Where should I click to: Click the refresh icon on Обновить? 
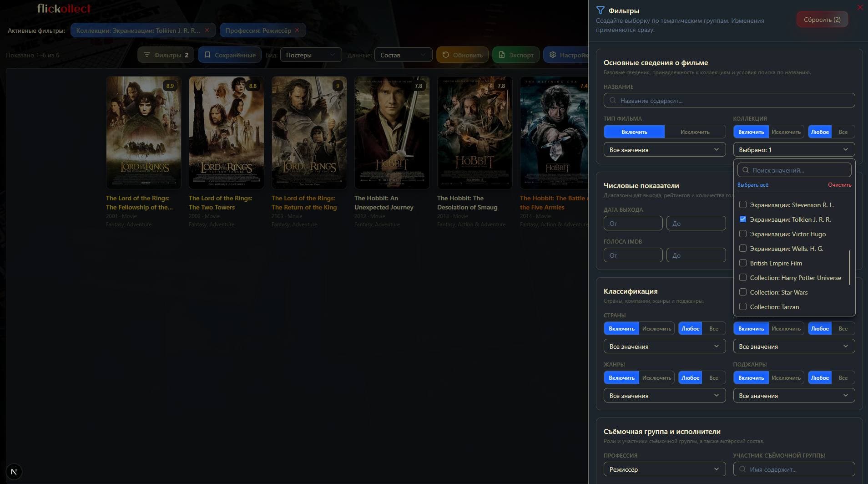[446, 55]
